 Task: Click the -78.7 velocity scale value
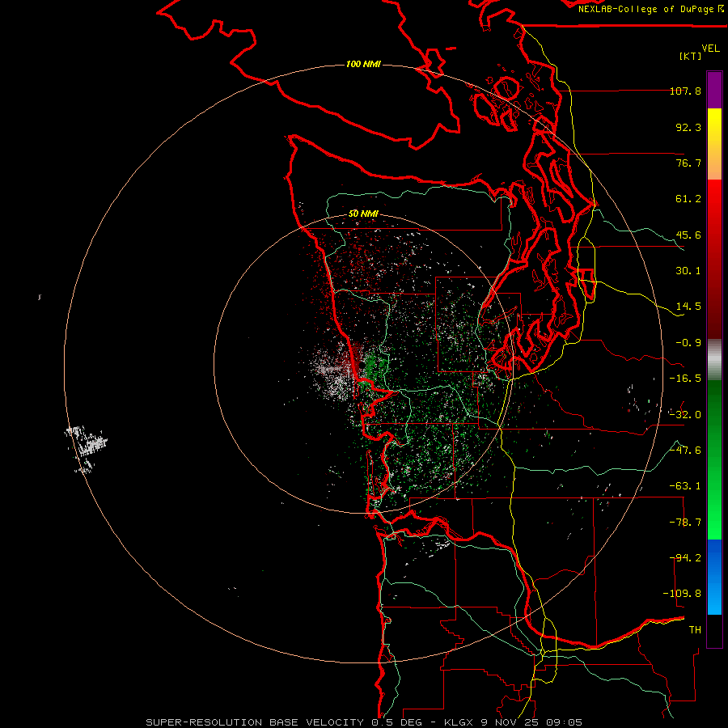[685, 523]
